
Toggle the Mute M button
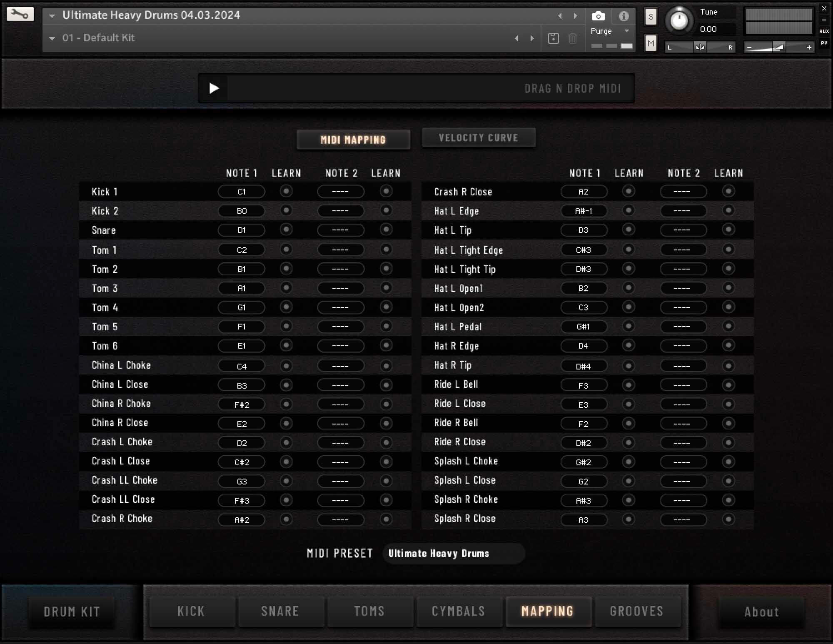[x=651, y=43]
